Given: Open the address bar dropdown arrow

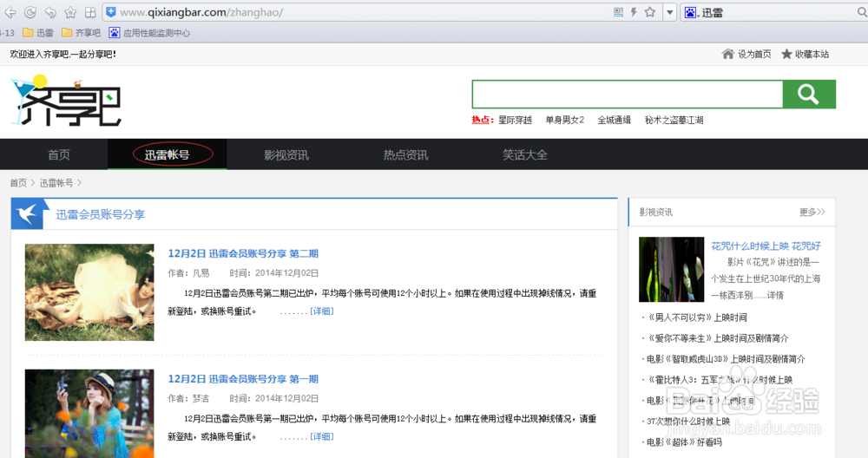Looking at the screenshot, I should click(670, 12).
